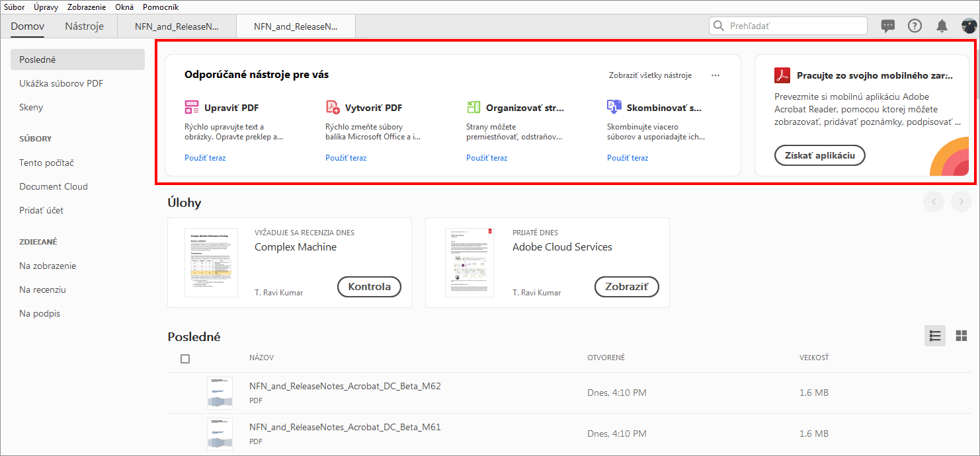Select the Organizovať strany tool icon
The image size is (980, 456).
point(473,108)
